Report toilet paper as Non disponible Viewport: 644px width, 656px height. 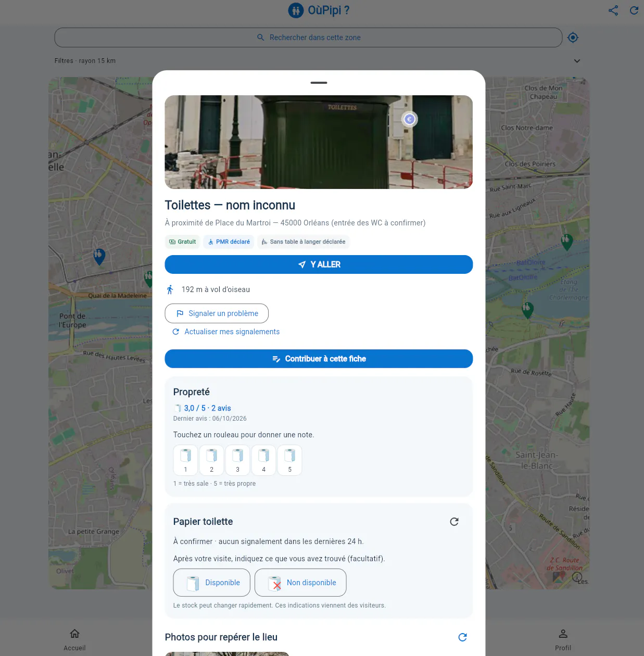[300, 583]
